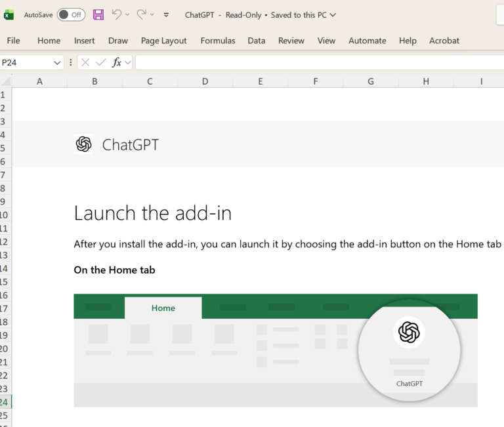Open the Automate tab
This screenshot has width=504, height=427.
point(367,41)
